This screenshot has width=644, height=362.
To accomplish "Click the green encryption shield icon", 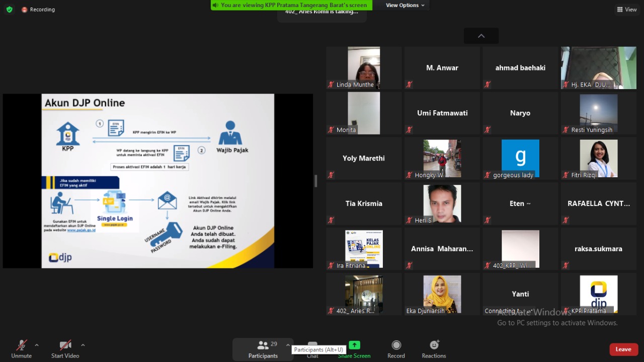I will [x=9, y=10].
